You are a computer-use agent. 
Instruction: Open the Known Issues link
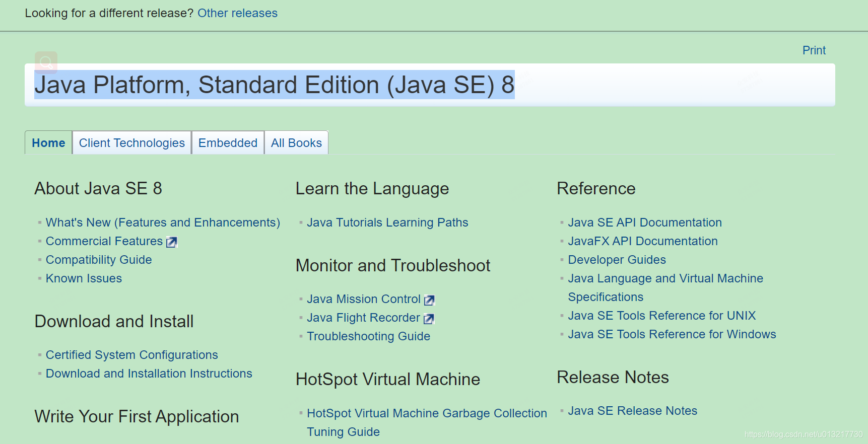click(84, 278)
